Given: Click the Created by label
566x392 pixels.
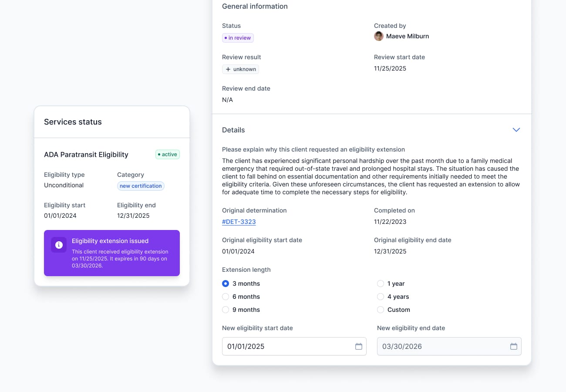Looking at the screenshot, I should (390, 26).
